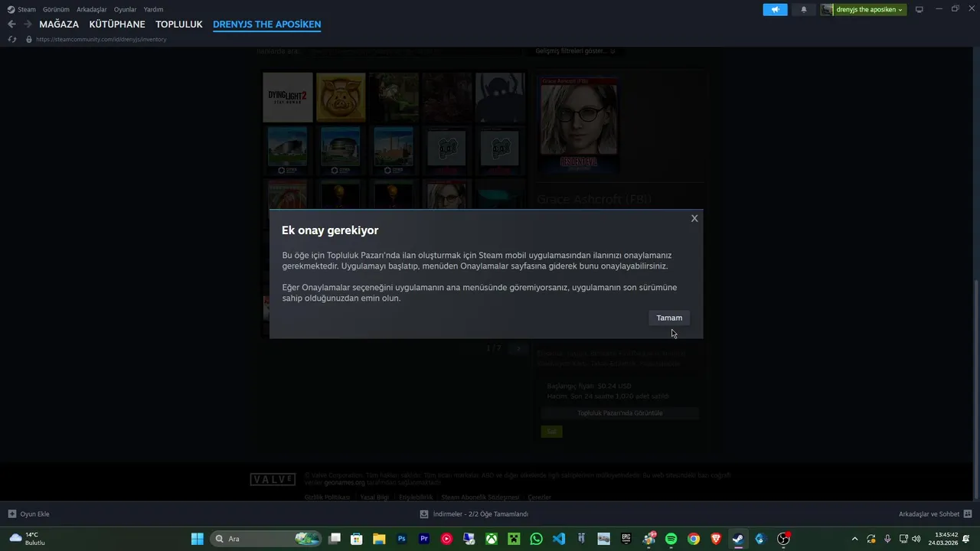Open the Görünüm menu

point(56,9)
